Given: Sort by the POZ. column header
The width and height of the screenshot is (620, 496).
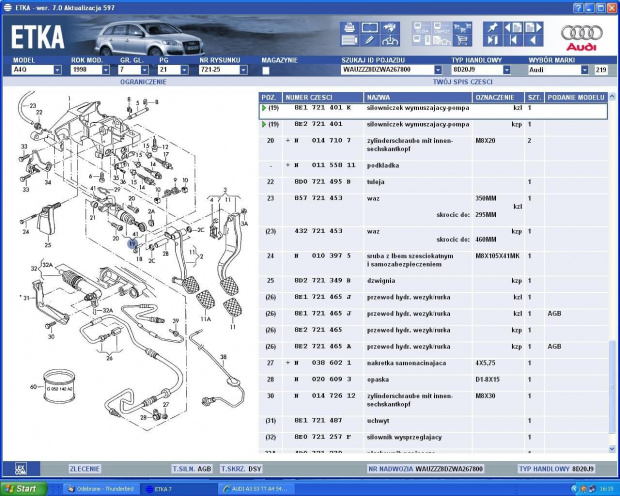Looking at the screenshot, I should (271, 97).
